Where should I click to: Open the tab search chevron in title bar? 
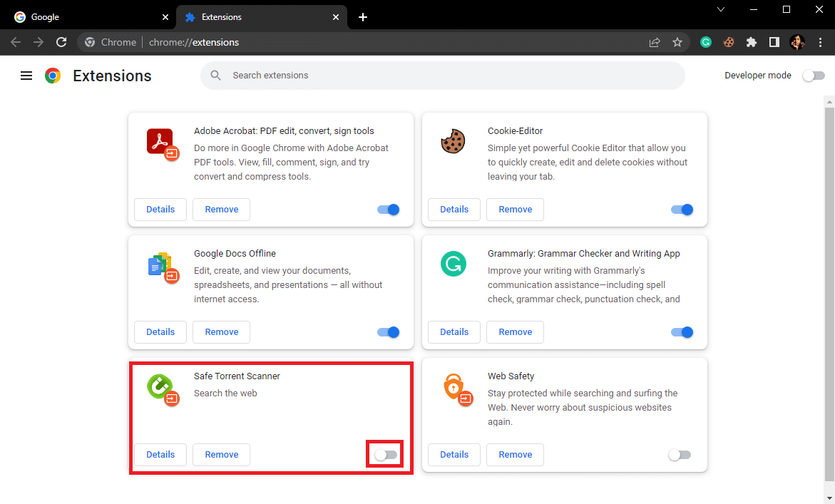coord(720,9)
